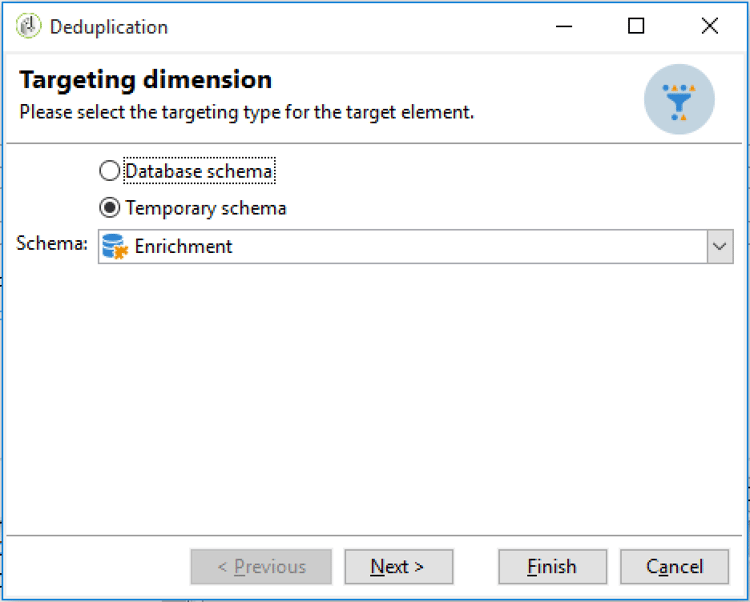
Task: Click the greyed-out Previous button
Action: click(x=261, y=567)
